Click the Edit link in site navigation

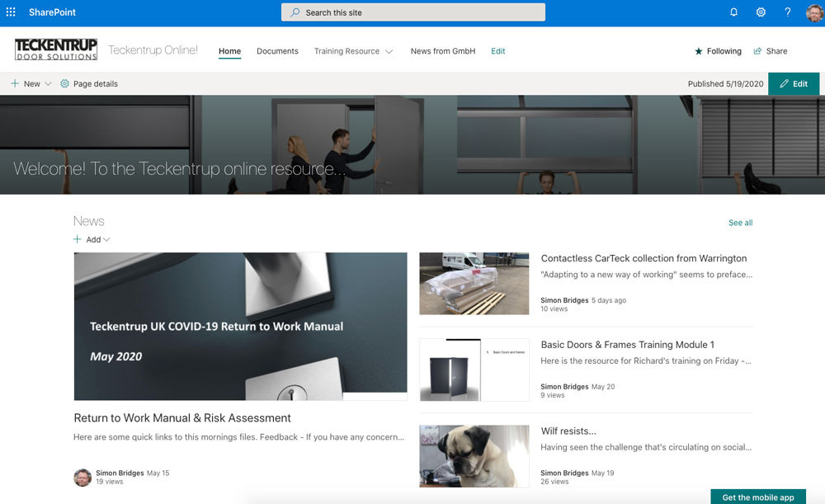(498, 51)
